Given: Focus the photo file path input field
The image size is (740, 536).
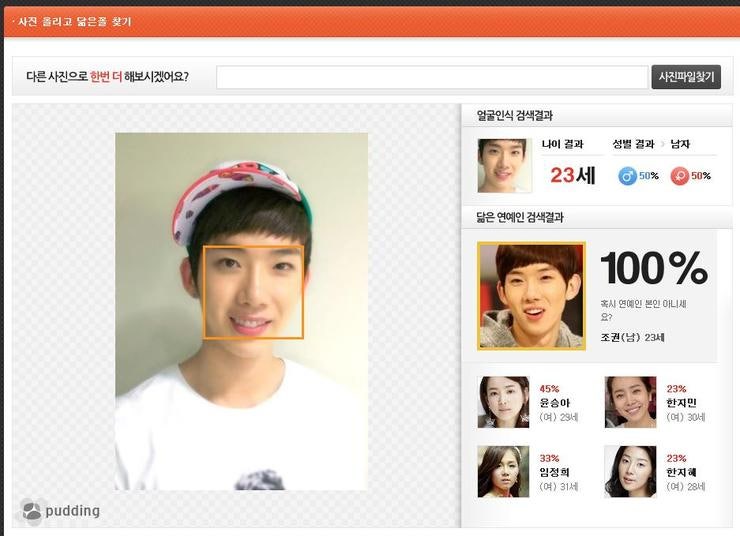Looking at the screenshot, I should click(432, 77).
